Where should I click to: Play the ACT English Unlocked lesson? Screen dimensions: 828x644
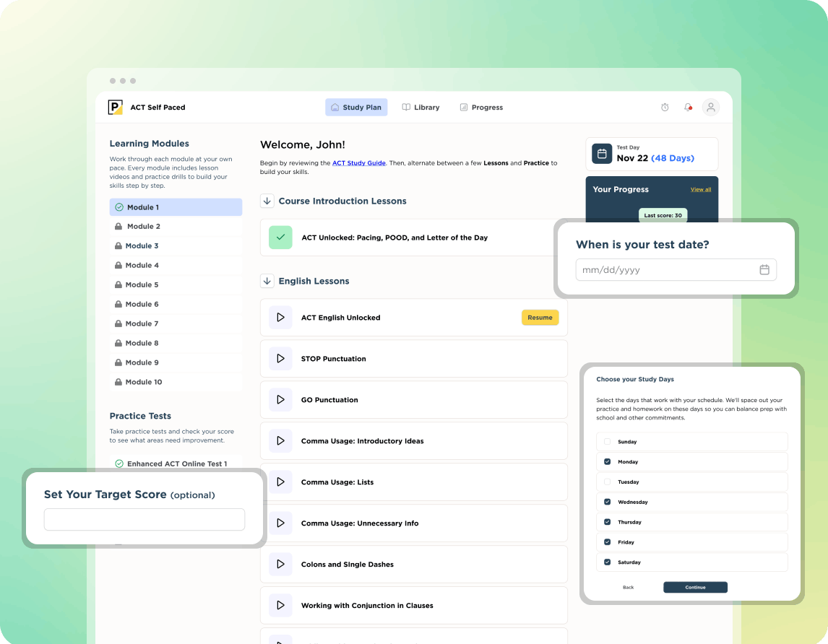[280, 317]
